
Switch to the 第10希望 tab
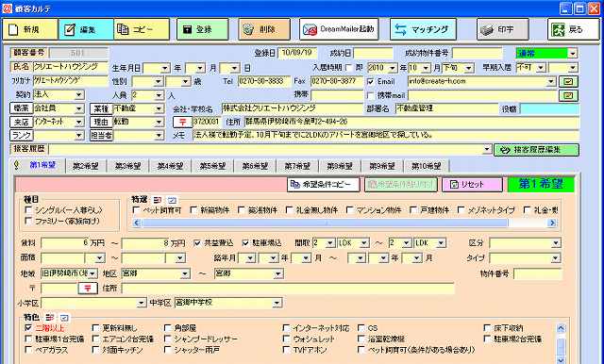426,166
